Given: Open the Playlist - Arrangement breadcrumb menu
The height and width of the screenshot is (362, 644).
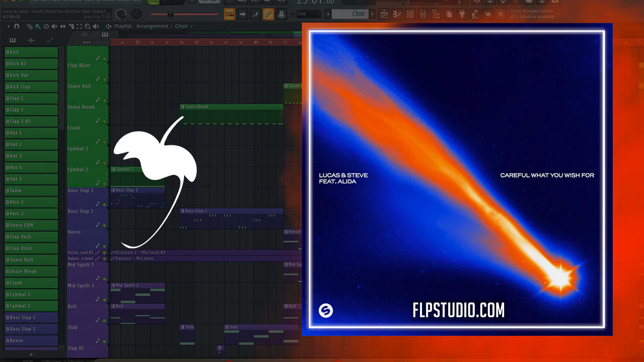Looking at the screenshot, I should (142, 26).
